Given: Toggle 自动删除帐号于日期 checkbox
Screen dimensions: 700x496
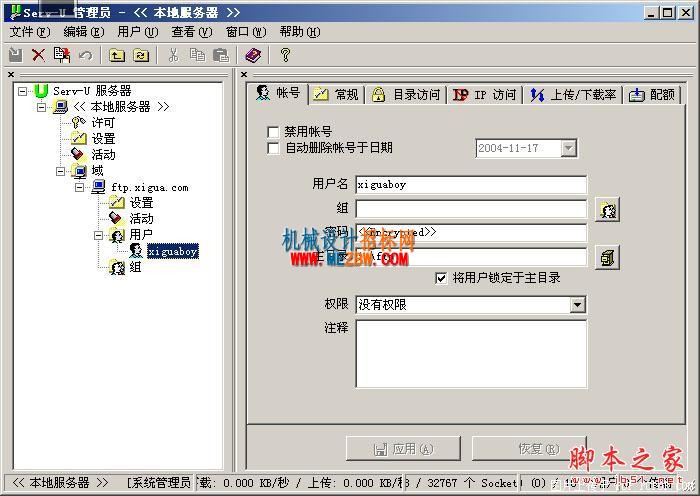Looking at the screenshot, I should coord(273,148).
